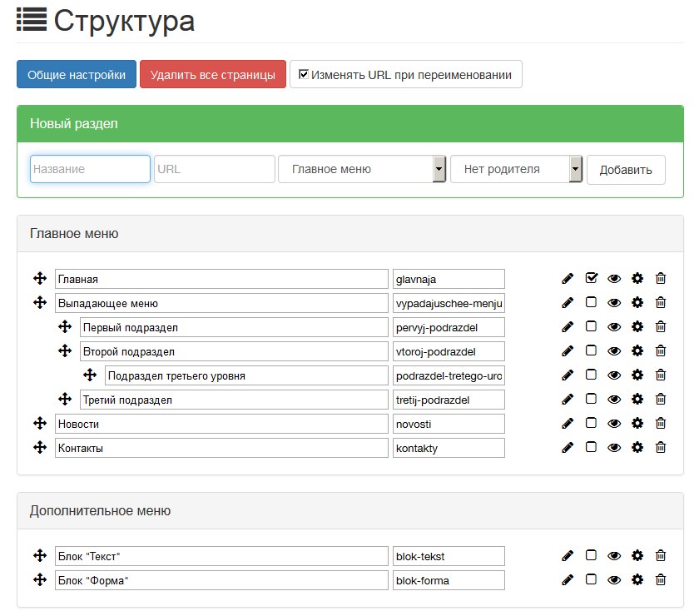Image resolution: width=699 pixels, height=616 pixels.
Task: Open gear settings for Выпадающее меню
Action: (x=637, y=303)
